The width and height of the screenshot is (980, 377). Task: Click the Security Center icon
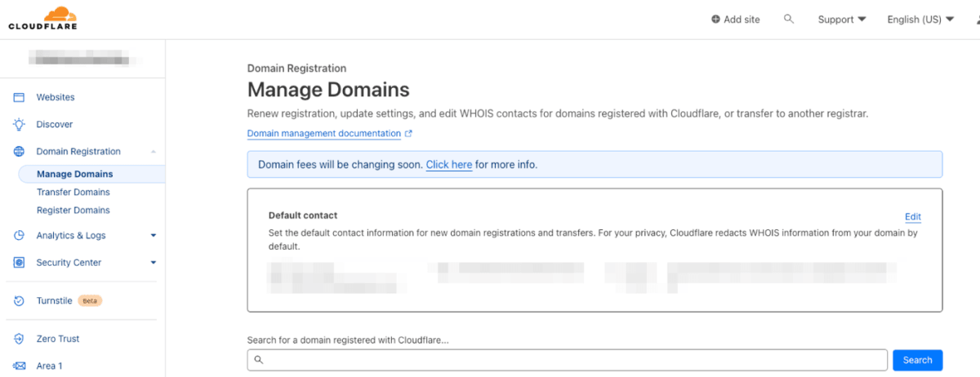19,263
